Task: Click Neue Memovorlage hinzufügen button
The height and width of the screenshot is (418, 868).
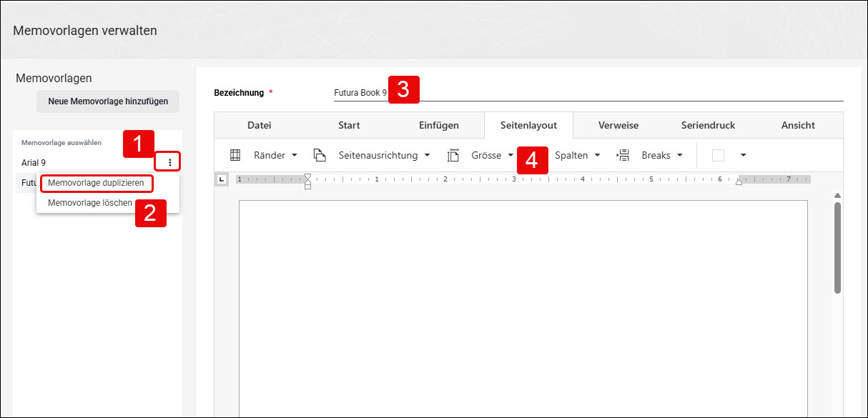Action: pyautogui.click(x=108, y=101)
